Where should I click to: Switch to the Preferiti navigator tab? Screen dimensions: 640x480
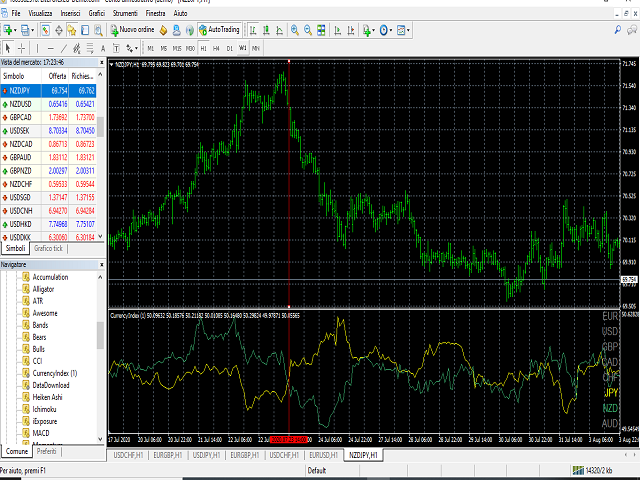click(x=47, y=453)
